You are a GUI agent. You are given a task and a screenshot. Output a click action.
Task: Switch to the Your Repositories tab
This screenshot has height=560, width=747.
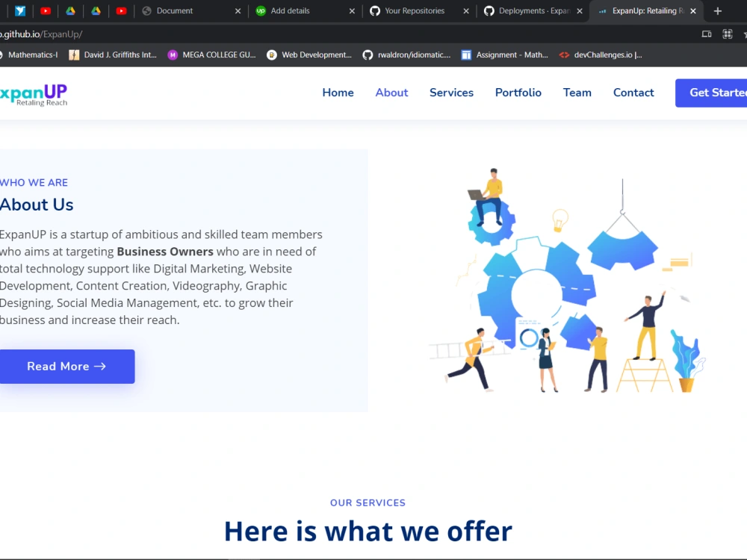pos(419,10)
